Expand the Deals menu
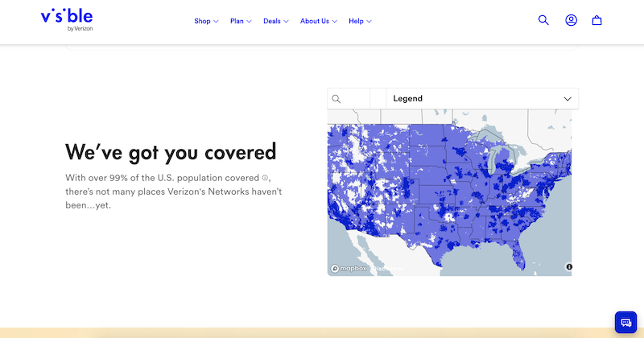 tap(275, 21)
